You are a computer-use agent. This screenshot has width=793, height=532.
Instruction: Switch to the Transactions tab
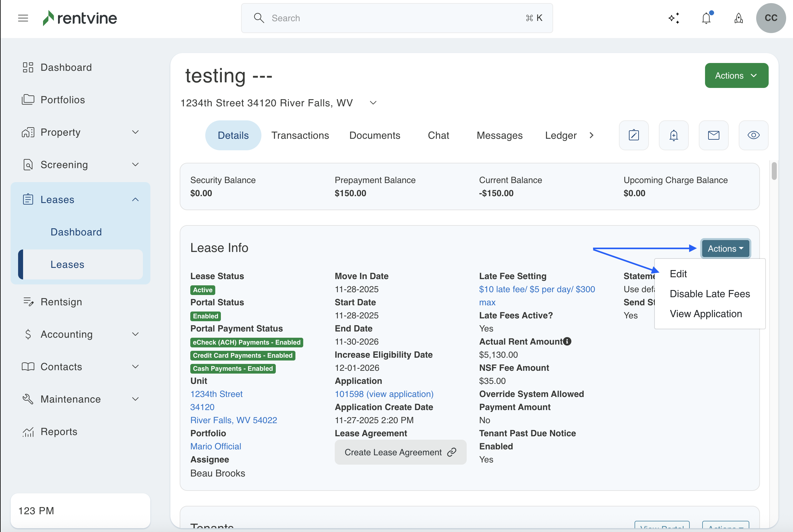click(x=300, y=135)
